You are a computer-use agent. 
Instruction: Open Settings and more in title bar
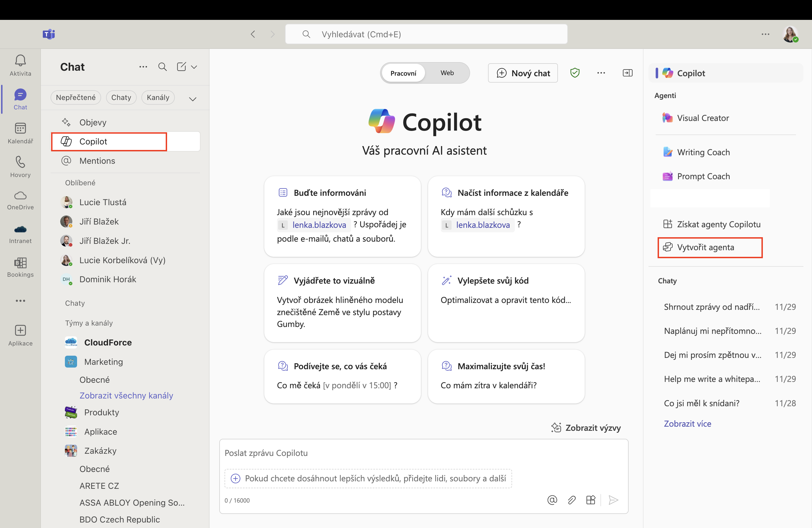tap(765, 34)
